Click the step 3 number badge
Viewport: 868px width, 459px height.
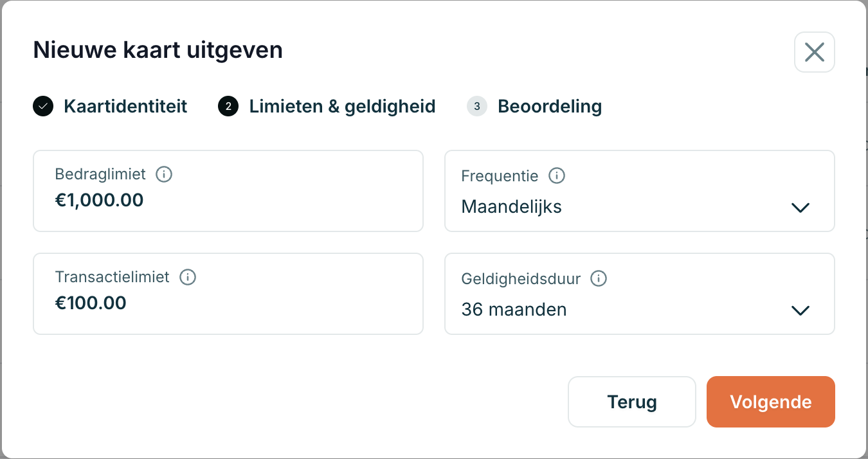pyautogui.click(x=477, y=106)
